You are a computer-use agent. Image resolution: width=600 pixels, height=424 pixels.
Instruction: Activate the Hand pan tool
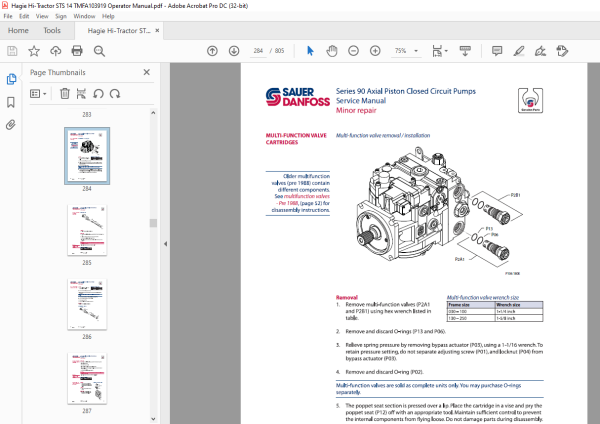[x=332, y=51]
